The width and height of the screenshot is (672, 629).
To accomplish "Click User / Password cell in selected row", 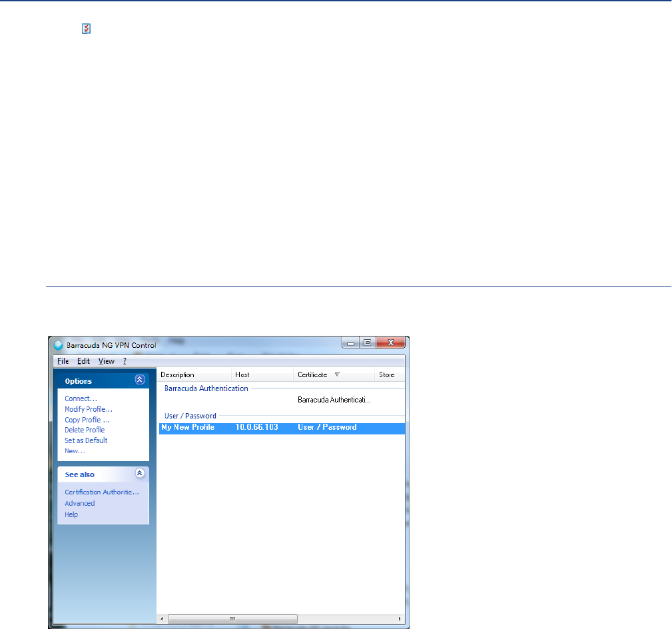I will (x=327, y=428).
